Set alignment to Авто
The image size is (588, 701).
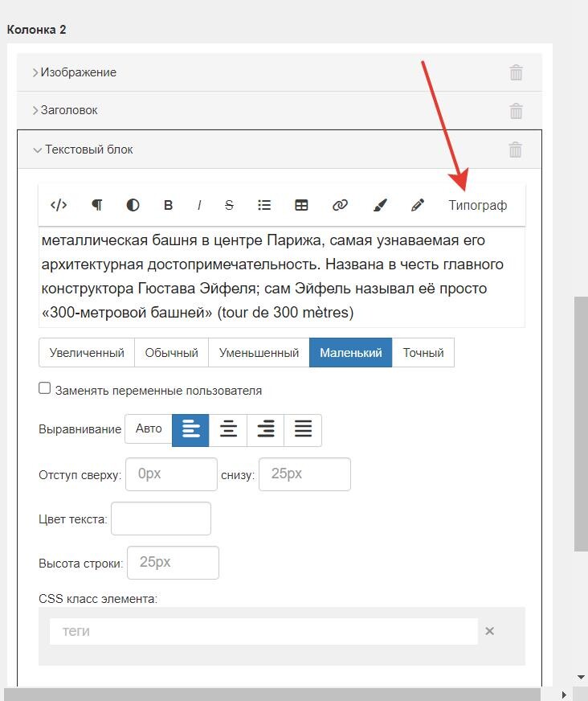click(149, 428)
